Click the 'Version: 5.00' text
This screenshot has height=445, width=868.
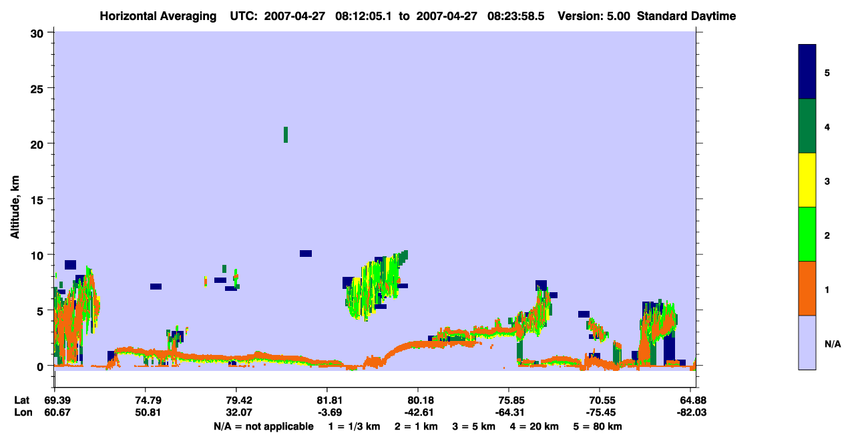pos(594,16)
